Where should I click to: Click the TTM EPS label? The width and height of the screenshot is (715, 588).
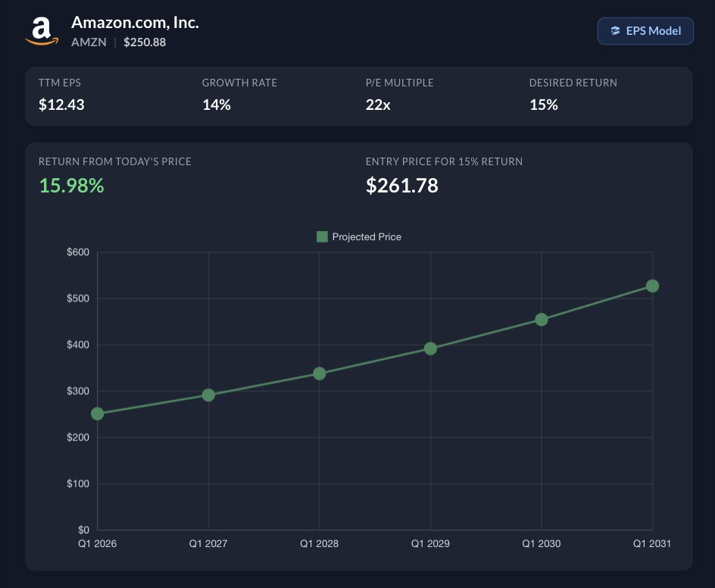60,83
